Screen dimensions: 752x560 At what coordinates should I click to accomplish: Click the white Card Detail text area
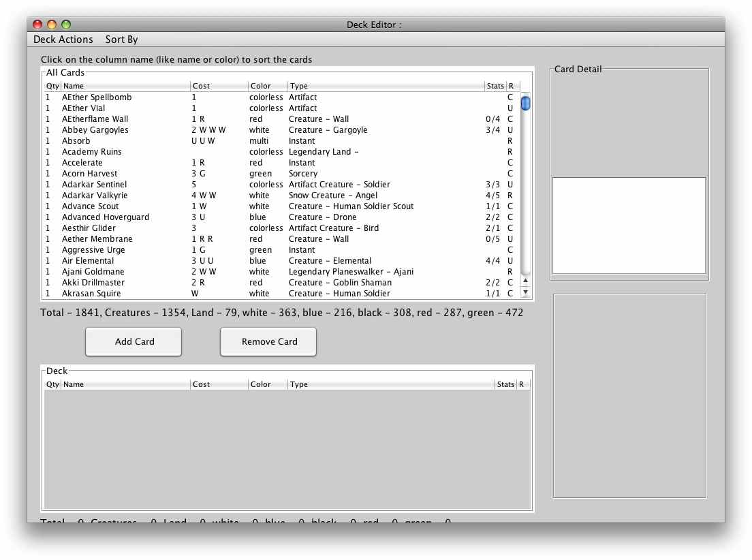[629, 225]
